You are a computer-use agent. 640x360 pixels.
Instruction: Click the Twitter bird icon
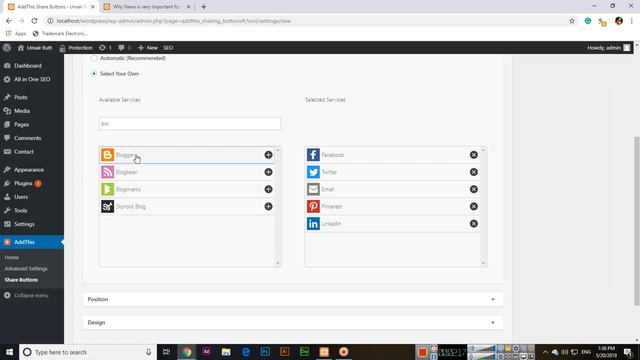click(313, 172)
